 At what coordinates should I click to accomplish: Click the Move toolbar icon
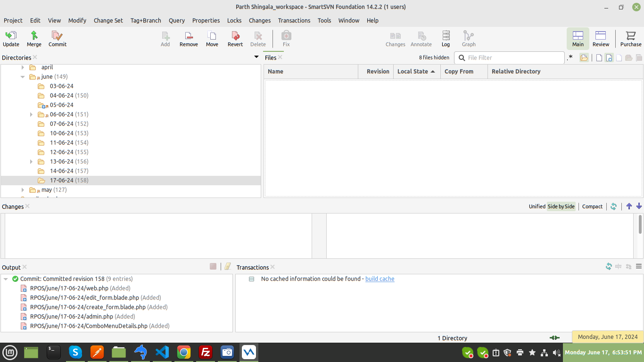click(212, 39)
